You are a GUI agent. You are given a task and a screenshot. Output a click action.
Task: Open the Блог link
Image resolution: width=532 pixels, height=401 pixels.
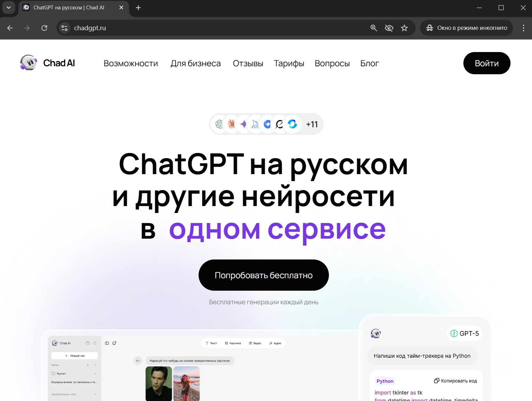pyautogui.click(x=369, y=63)
